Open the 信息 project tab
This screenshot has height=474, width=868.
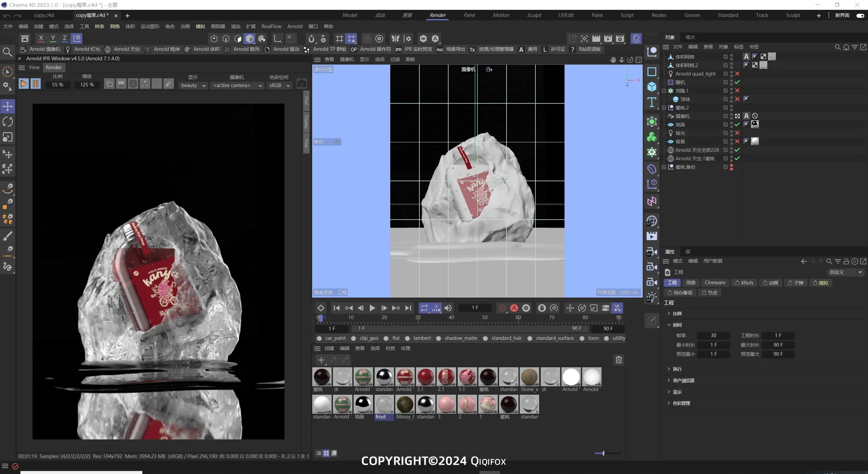tap(691, 283)
